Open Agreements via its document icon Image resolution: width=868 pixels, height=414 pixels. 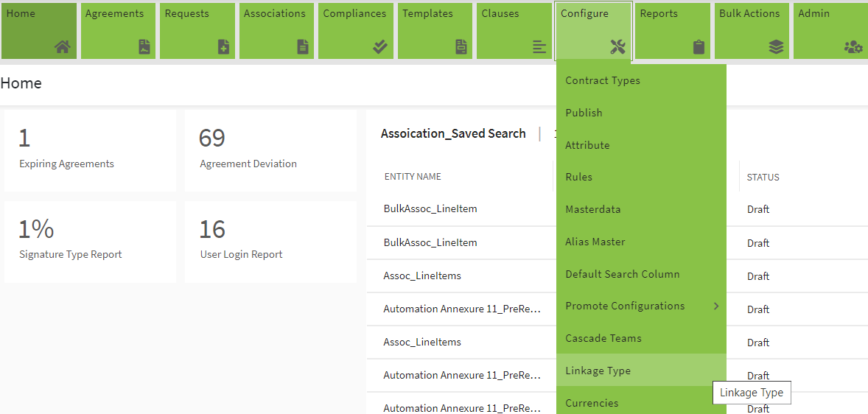point(144,47)
